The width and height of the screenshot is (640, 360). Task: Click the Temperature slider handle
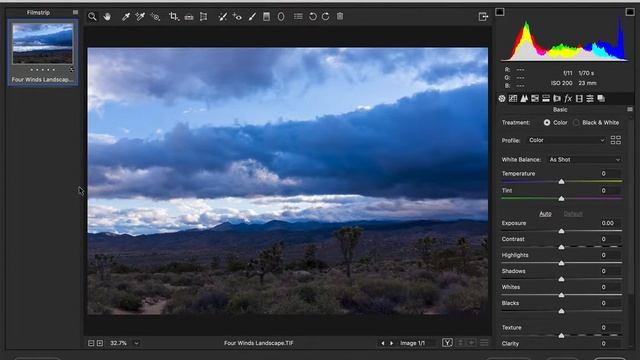(x=561, y=181)
